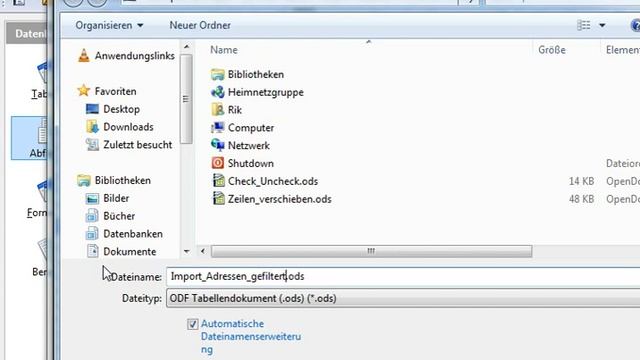Open the Dokumente library

pos(129,252)
